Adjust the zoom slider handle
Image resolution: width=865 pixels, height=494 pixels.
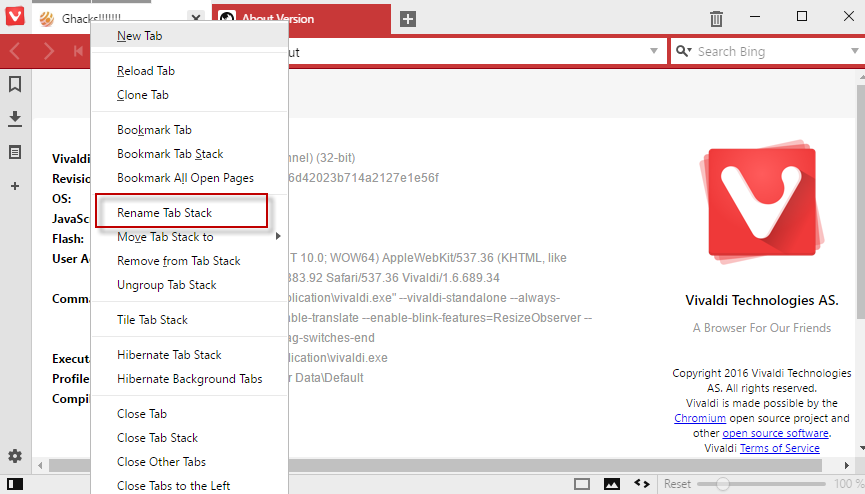click(x=723, y=484)
